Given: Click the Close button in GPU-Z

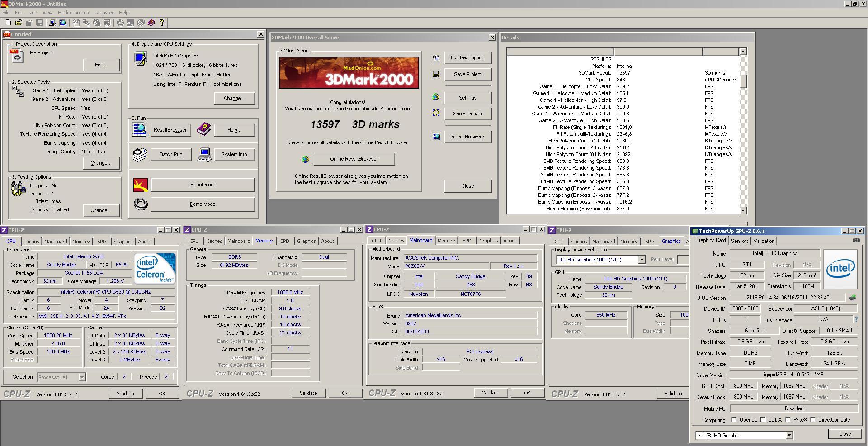Looking at the screenshot, I should [844, 434].
